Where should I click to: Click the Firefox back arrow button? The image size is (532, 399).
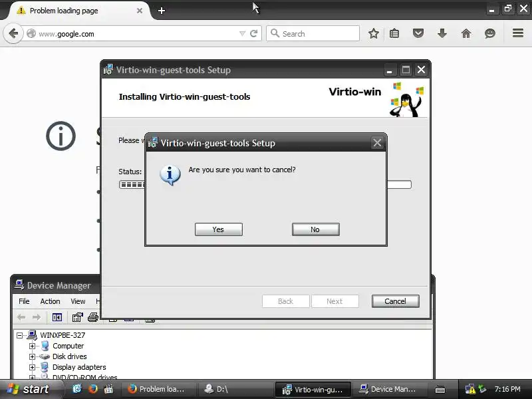click(x=13, y=34)
